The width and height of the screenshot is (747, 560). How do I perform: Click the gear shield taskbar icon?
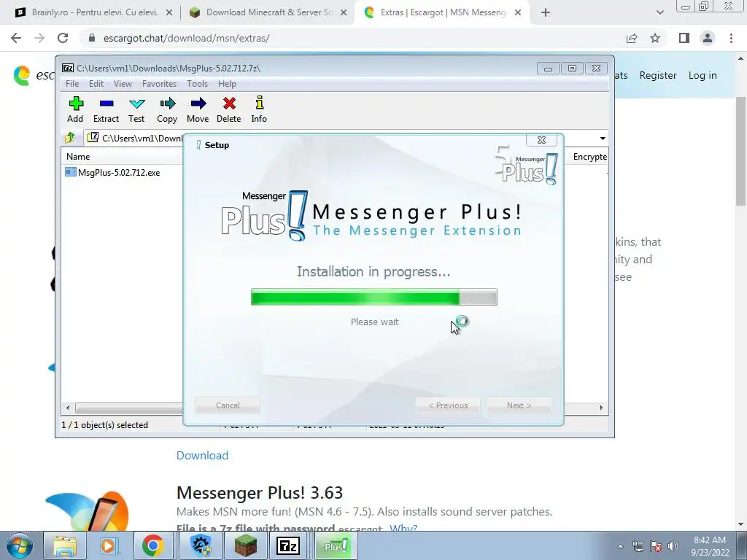(x=201, y=545)
